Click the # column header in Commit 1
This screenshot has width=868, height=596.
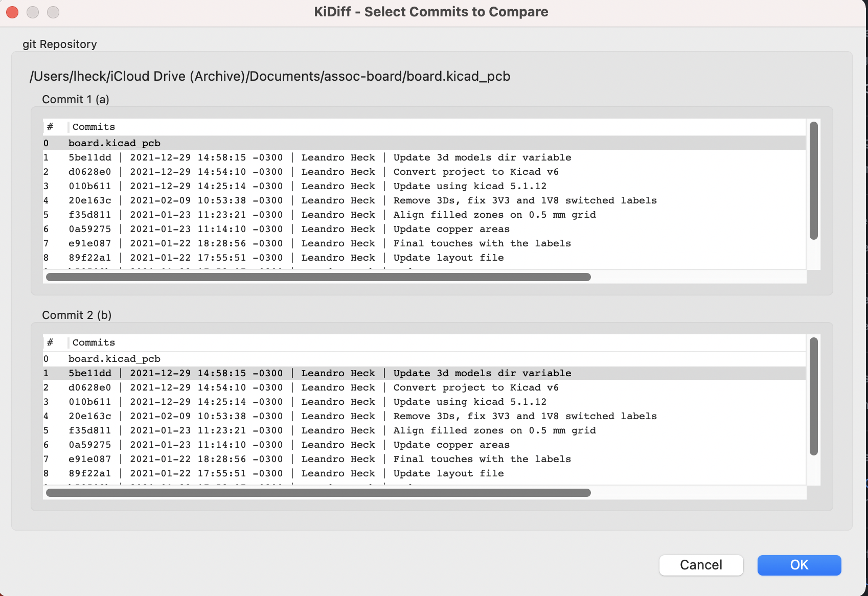pyautogui.click(x=55, y=127)
